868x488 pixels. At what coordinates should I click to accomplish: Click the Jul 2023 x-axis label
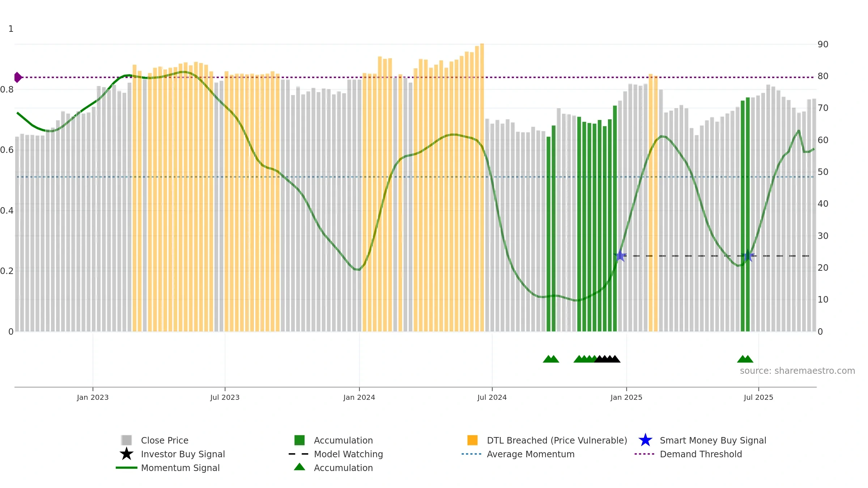coord(225,398)
